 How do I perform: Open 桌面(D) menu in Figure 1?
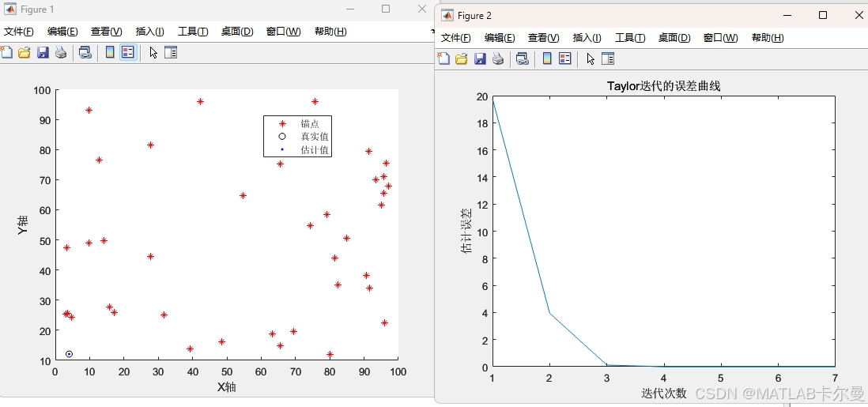coord(237,32)
